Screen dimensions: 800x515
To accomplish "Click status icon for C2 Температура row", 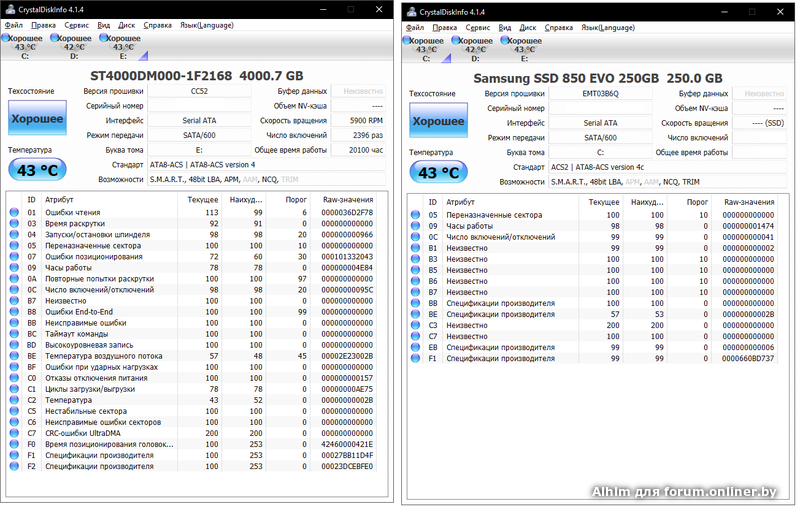I will [14, 400].
